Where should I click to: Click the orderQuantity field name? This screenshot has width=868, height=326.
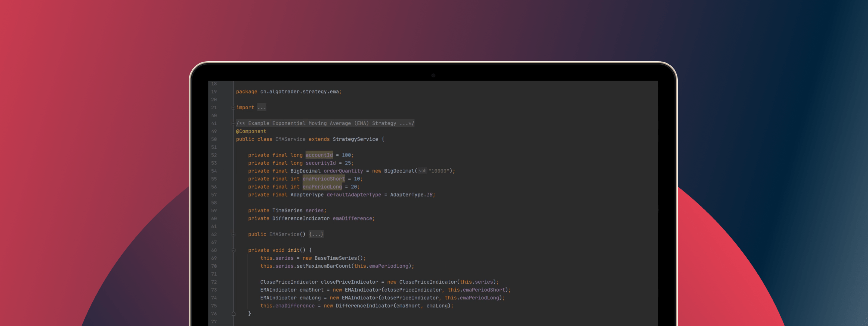pos(343,171)
